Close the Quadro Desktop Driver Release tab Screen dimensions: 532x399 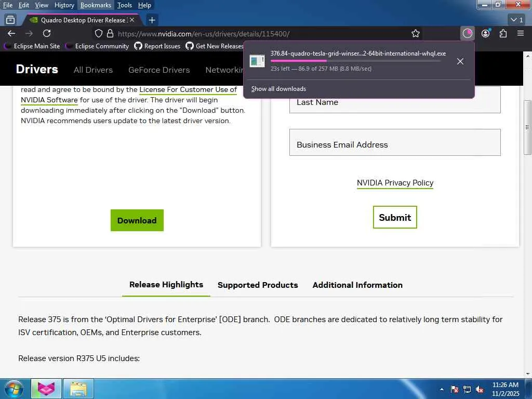click(132, 20)
